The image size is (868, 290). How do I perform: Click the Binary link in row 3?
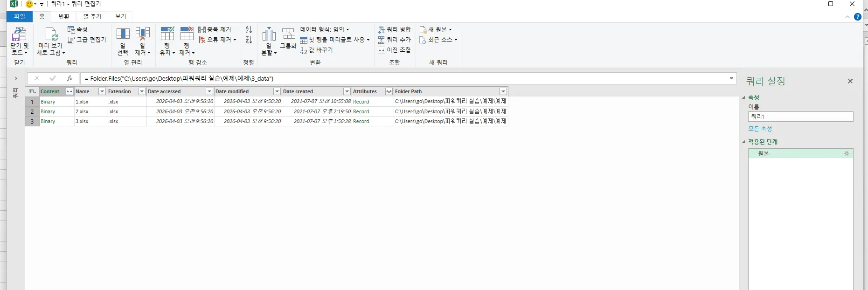48,121
